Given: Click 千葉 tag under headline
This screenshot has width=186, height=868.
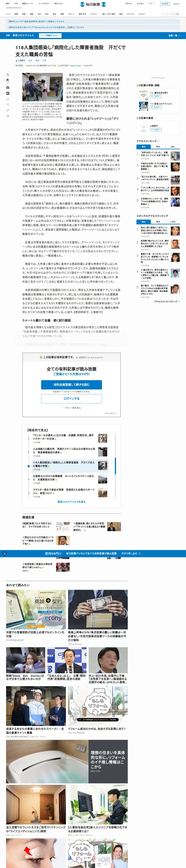Looking at the screenshot, I should coord(44,61).
